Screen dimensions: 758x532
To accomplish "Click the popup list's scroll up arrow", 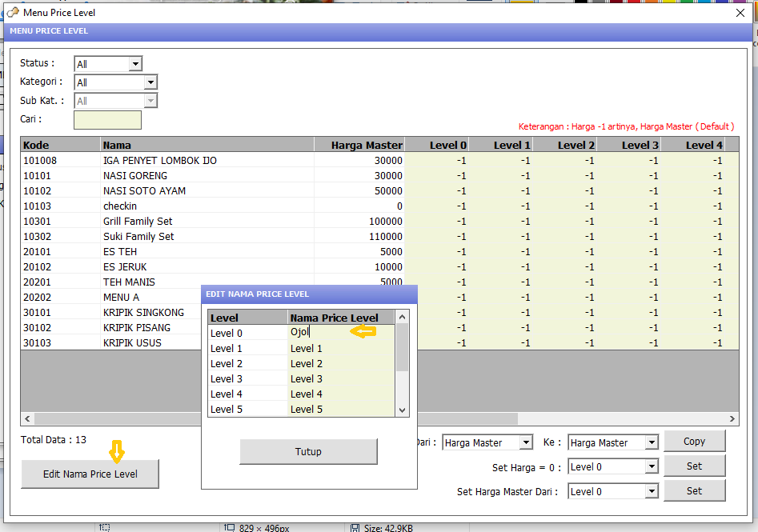I will pos(403,317).
